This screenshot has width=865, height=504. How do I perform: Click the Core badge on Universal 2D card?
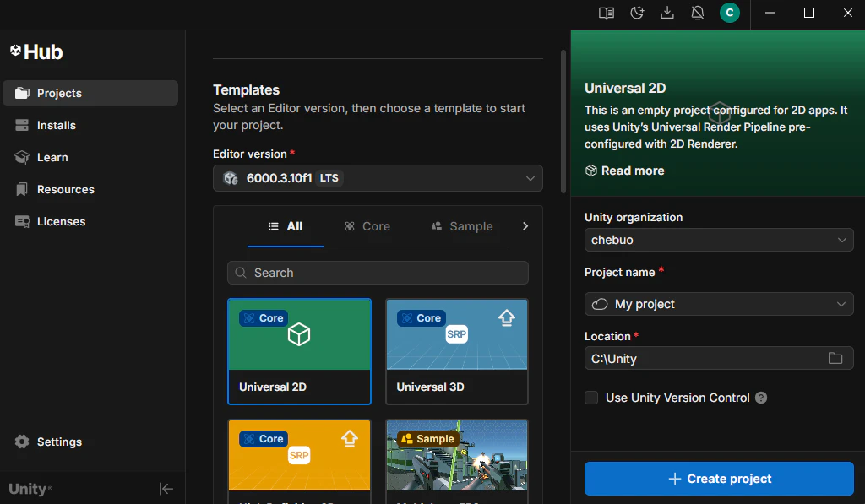[x=264, y=318]
